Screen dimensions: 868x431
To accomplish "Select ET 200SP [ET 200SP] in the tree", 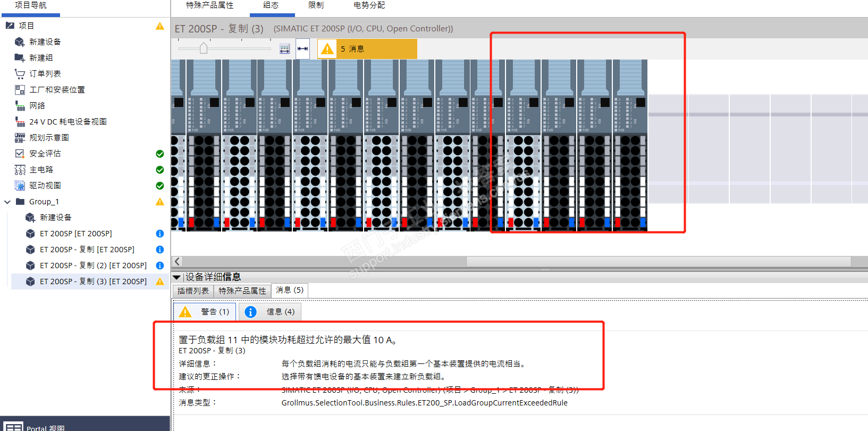I will click(76, 234).
